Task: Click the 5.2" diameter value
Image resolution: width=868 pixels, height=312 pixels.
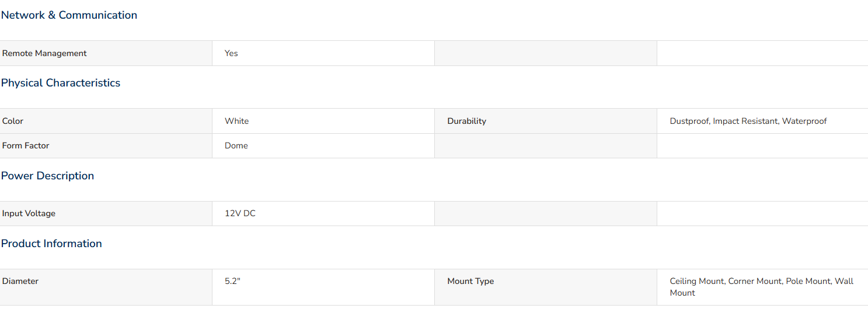Action: click(232, 281)
